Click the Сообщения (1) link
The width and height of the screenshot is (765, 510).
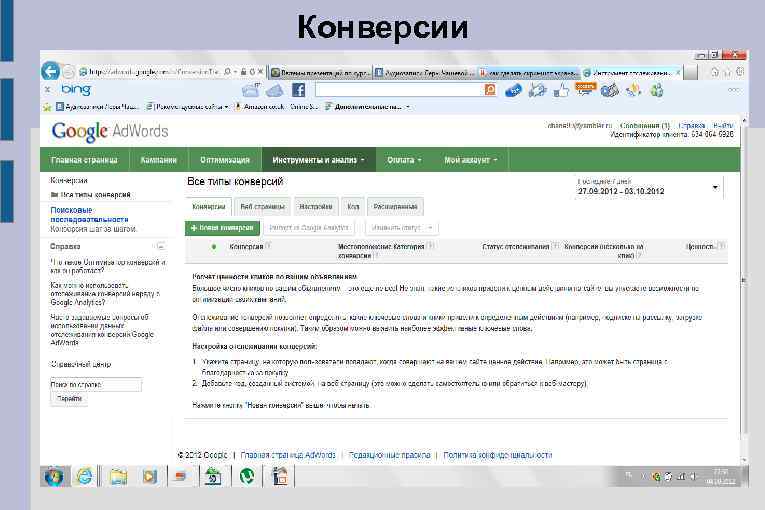tap(645, 125)
